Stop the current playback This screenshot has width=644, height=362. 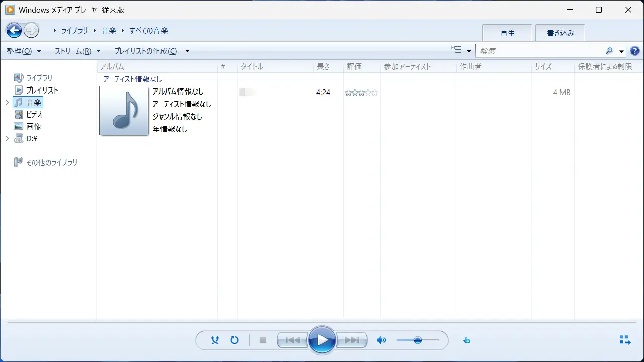click(x=263, y=340)
